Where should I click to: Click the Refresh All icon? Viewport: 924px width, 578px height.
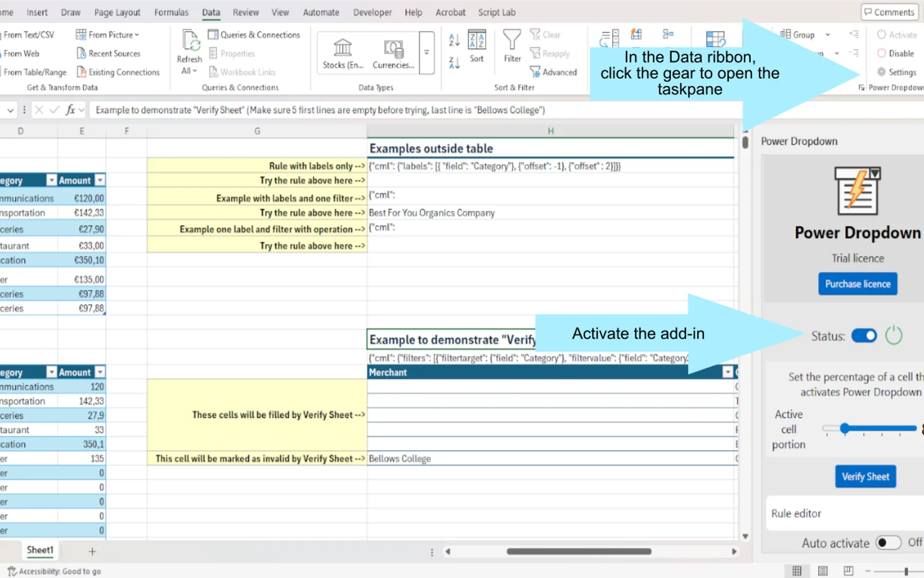191,40
